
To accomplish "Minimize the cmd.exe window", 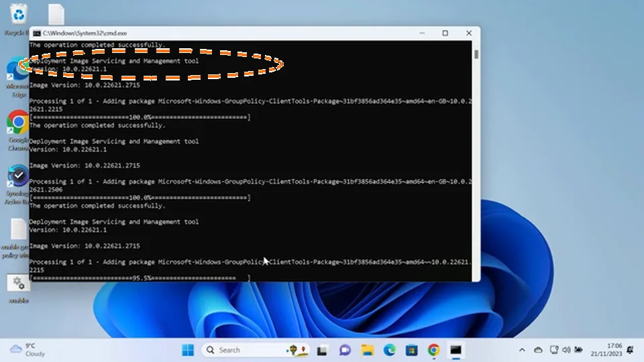I will pyautogui.click(x=422, y=34).
